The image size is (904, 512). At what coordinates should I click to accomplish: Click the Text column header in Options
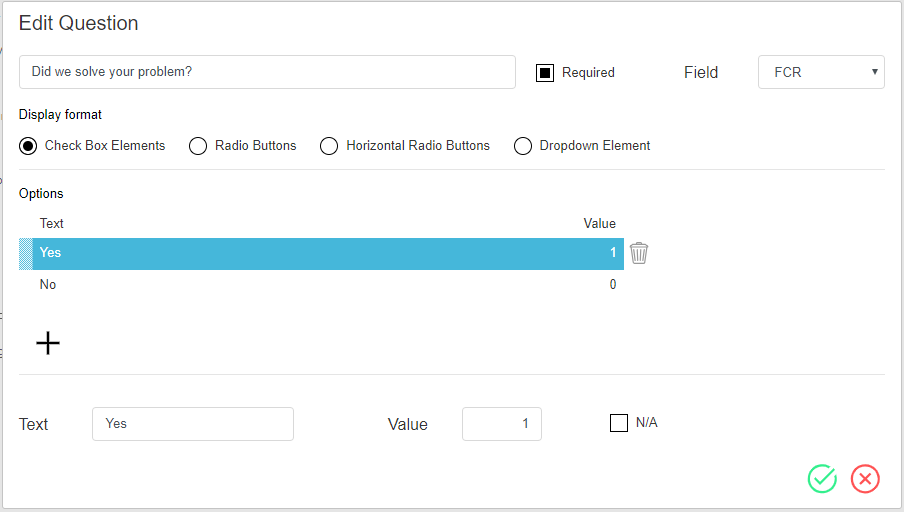[x=52, y=223]
